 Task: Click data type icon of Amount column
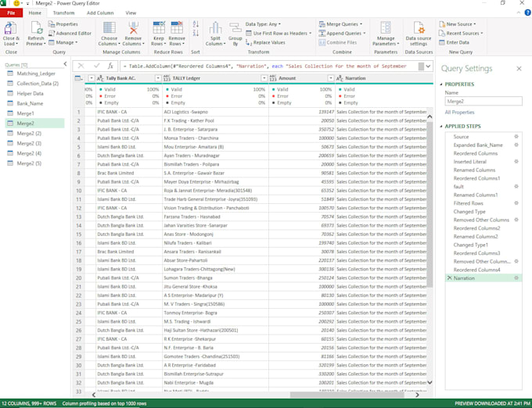(x=273, y=78)
